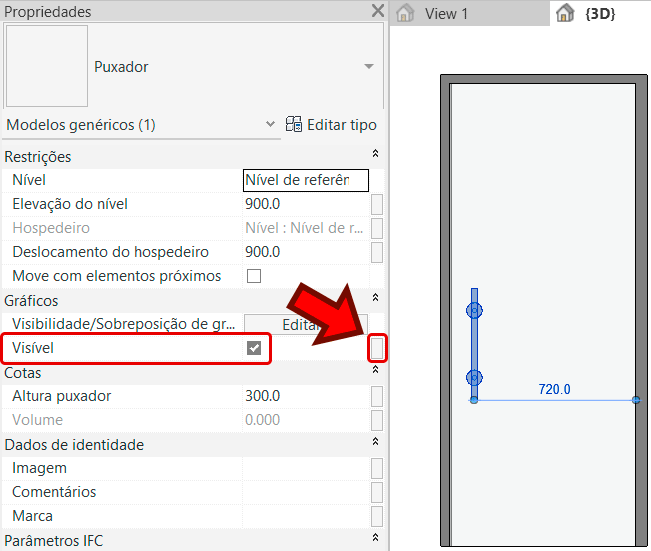This screenshot has height=551, width=651.
Task: Select the 720.0 dimension text
Action: (552, 389)
